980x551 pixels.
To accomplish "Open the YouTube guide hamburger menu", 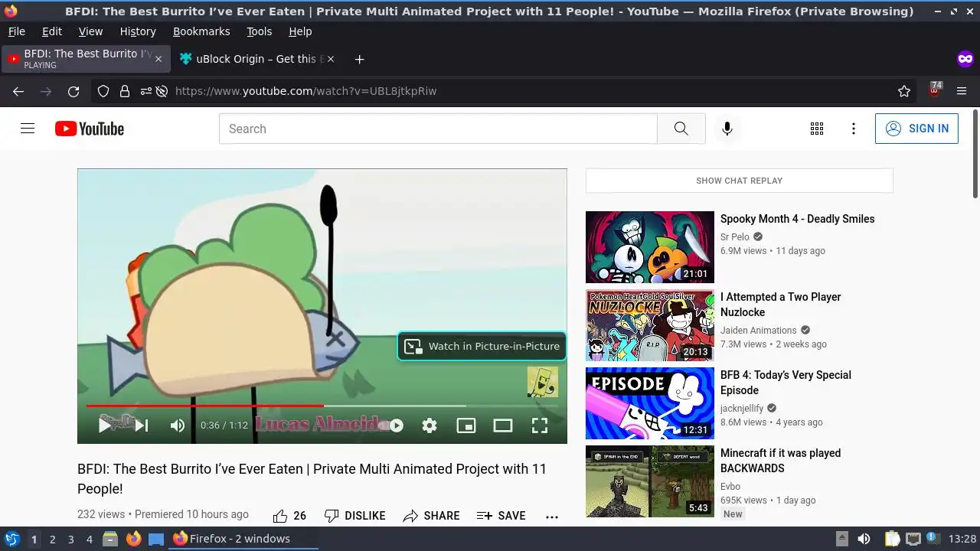I will pos(28,129).
